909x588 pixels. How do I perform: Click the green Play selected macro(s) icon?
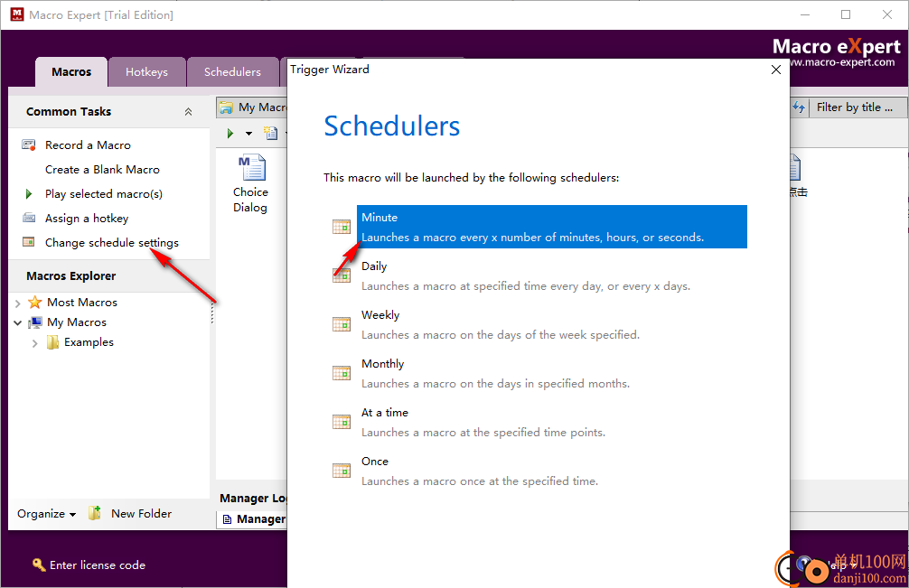coord(29,194)
